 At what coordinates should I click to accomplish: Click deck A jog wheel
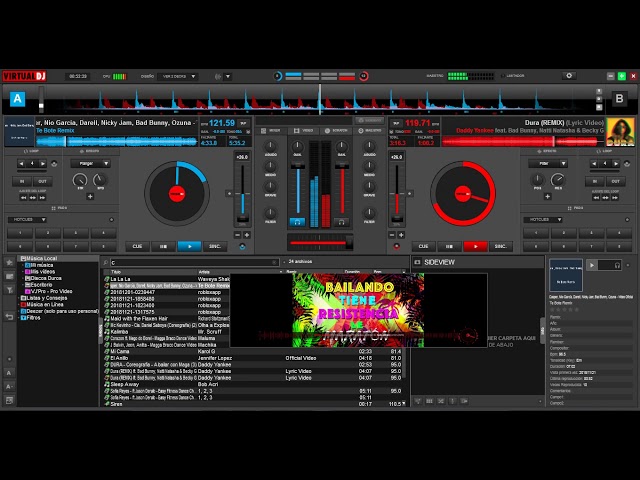(177, 193)
